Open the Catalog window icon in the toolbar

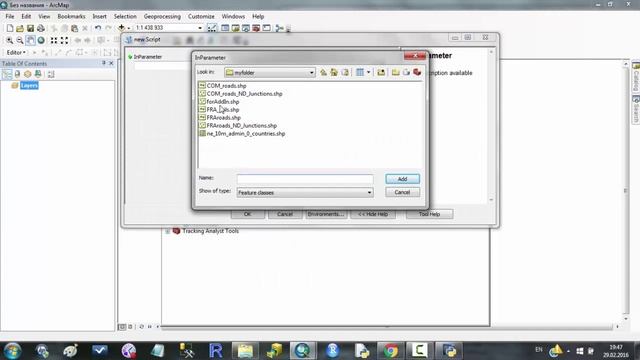point(236,28)
